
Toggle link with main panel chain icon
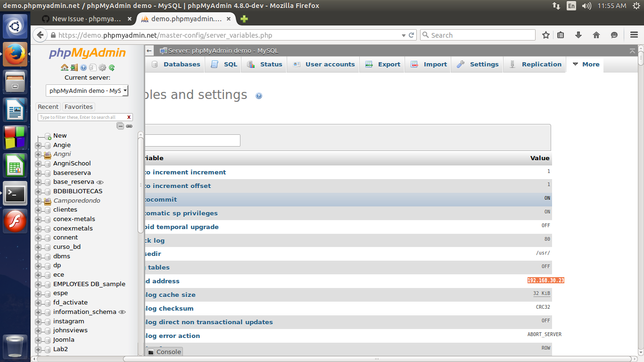tap(129, 126)
